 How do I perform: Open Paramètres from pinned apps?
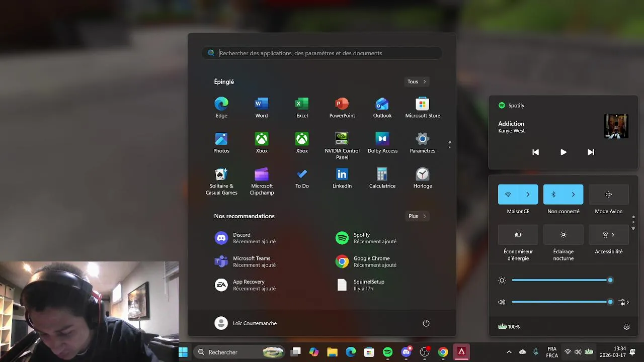pyautogui.click(x=423, y=143)
